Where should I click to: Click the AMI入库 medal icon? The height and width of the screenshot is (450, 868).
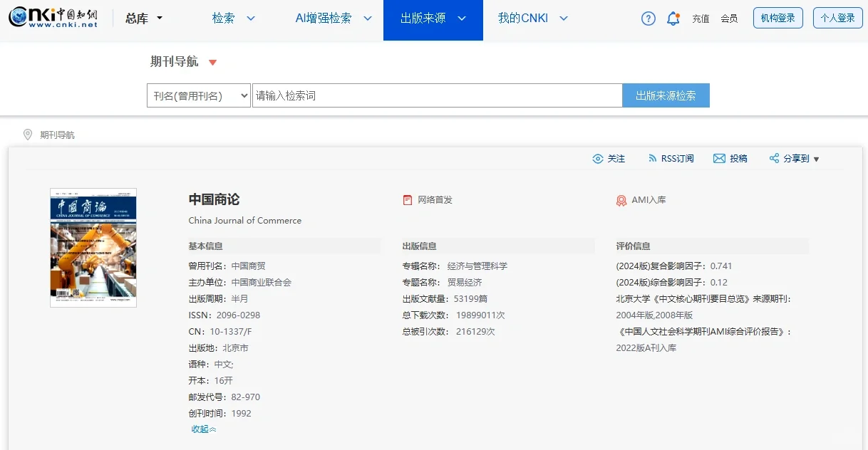tap(621, 201)
